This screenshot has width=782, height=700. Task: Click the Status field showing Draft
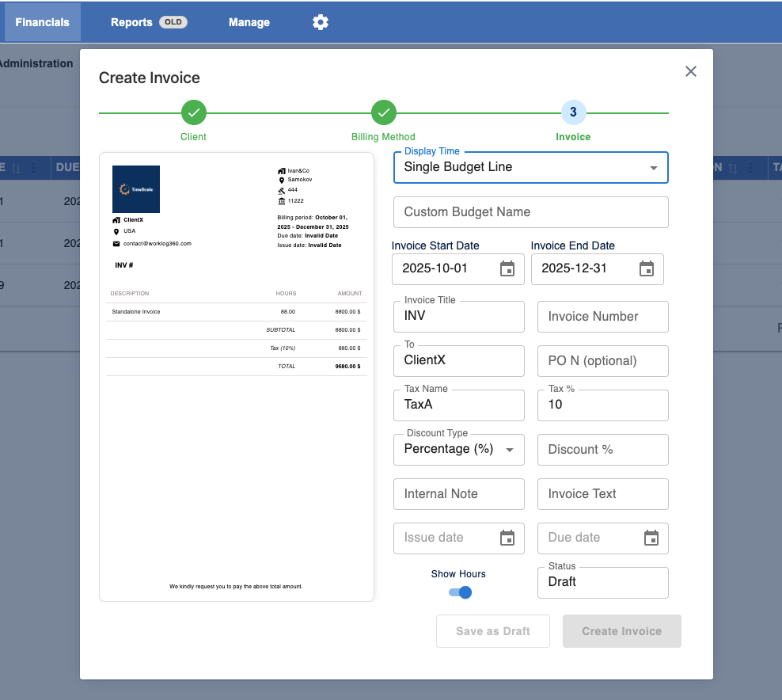(x=602, y=583)
